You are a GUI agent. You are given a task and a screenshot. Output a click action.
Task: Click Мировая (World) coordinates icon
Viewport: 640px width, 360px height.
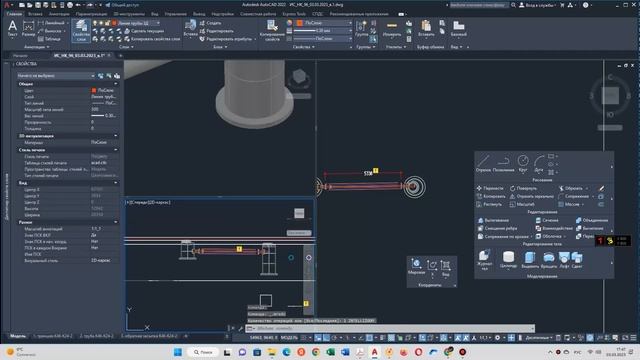(416, 266)
